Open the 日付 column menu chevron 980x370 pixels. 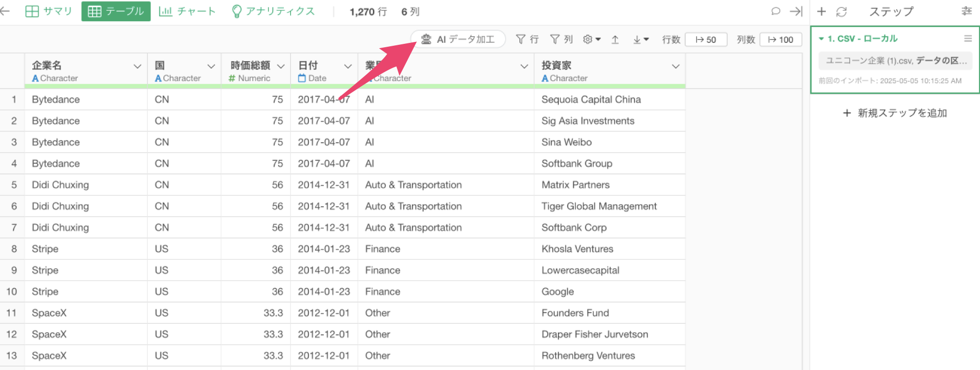pyautogui.click(x=348, y=66)
